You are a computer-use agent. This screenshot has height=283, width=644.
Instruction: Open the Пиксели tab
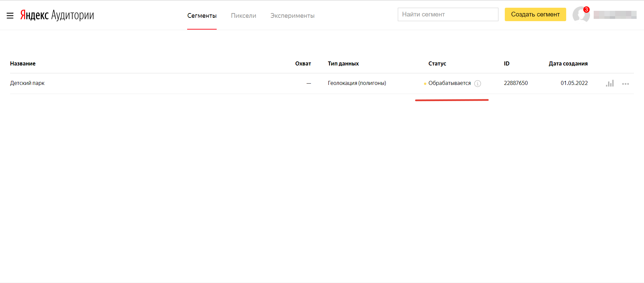[x=244, y=16]
